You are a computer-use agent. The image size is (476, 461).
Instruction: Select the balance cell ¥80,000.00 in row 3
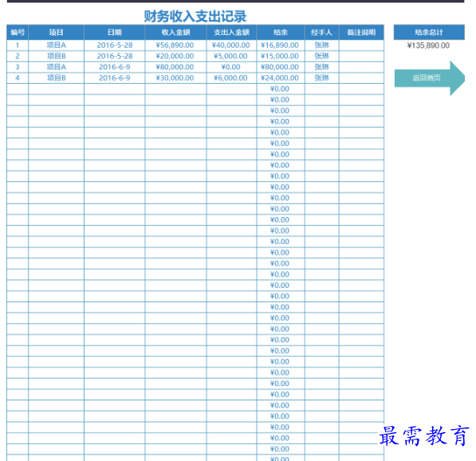coord(281,67)
